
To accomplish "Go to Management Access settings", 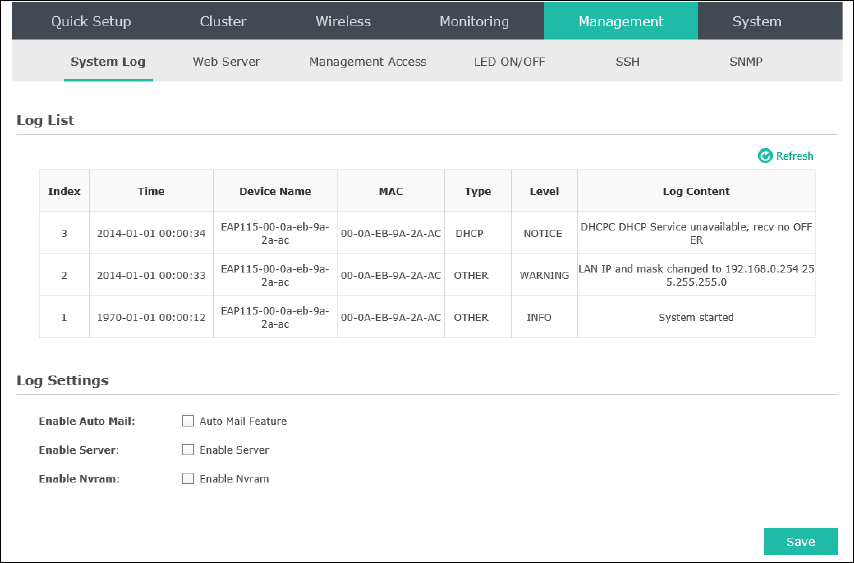I will pyautogui.click(x=368, y=62).
